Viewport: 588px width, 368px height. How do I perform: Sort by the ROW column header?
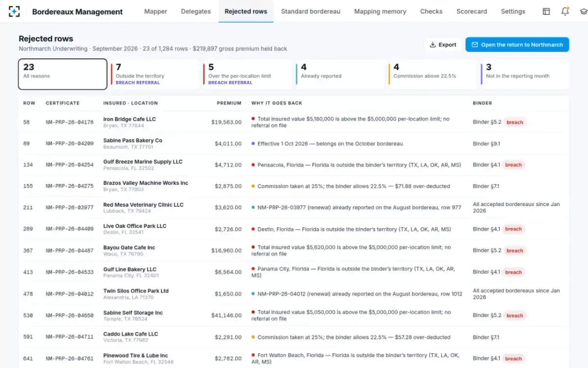[29, 103]
